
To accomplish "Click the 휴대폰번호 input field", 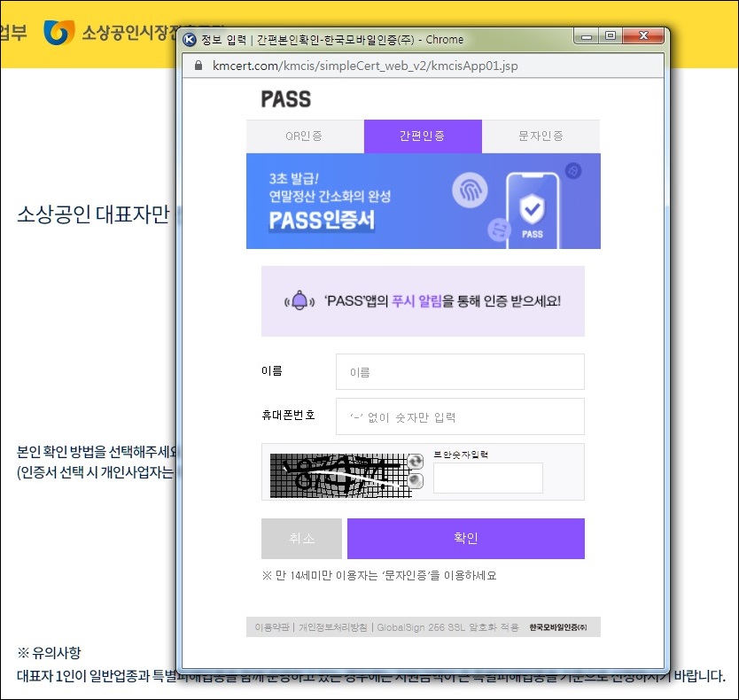I will [460, 416].
